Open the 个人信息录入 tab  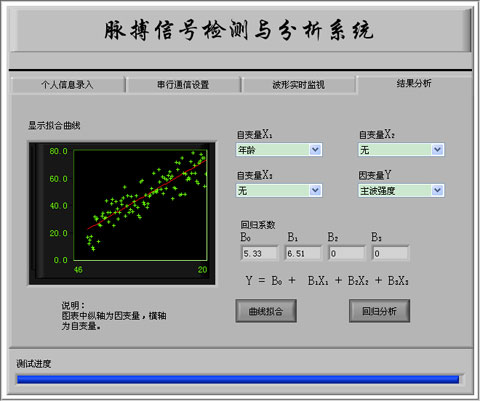(67, 85)
